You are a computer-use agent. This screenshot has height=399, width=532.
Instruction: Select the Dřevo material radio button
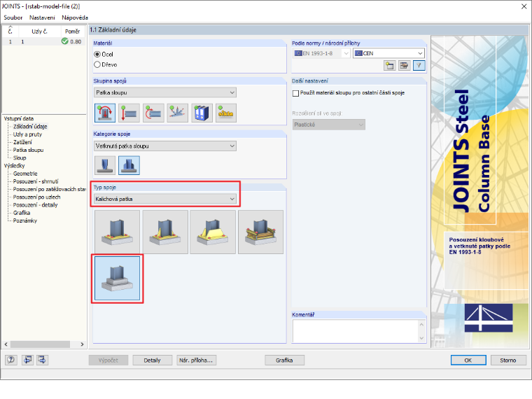(97, 64)
